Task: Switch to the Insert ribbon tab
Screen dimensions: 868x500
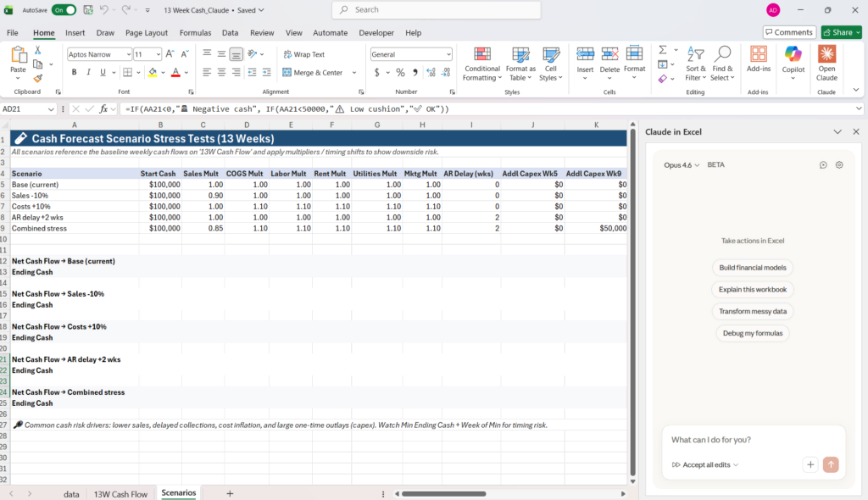Action: coord(75,33)
